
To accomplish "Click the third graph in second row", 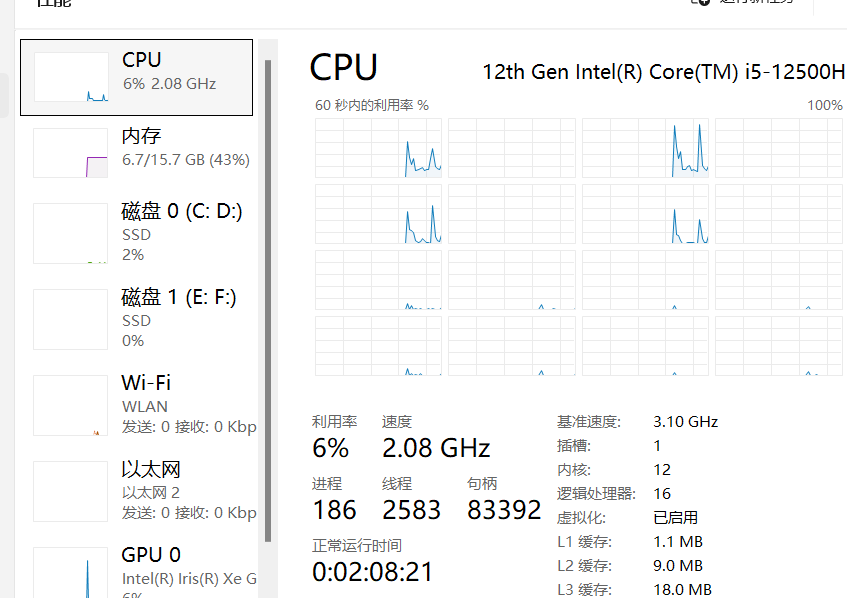I will click(x=645, y=214).
